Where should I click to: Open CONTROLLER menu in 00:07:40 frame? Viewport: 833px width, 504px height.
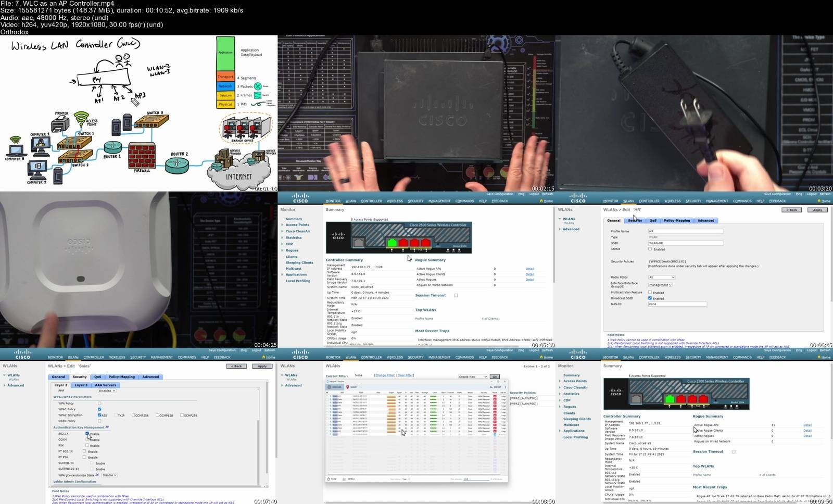point(94,357)
